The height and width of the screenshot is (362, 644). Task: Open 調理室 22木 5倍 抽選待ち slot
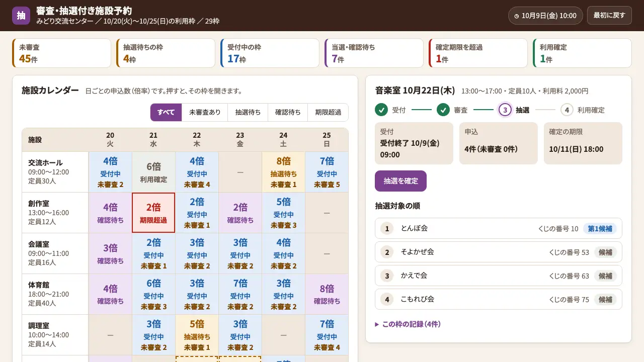point(197,335)
